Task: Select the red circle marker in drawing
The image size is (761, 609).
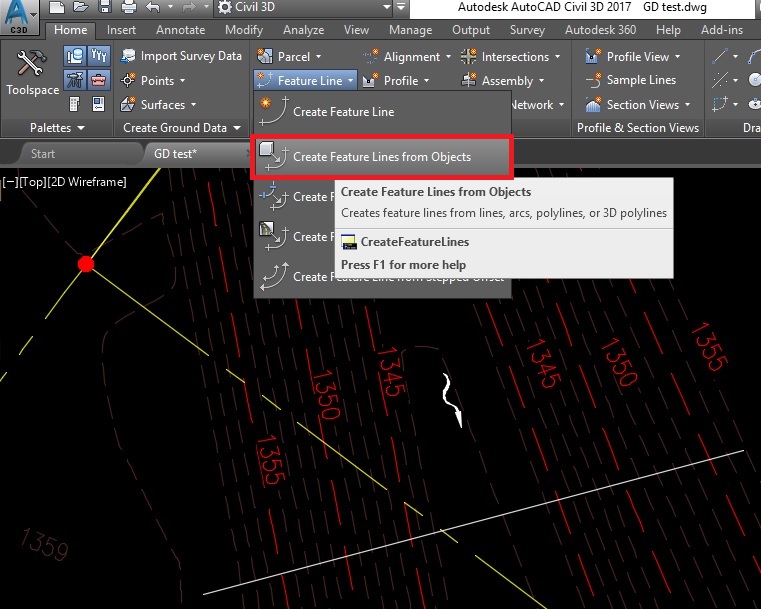Action: coord(86,264)
